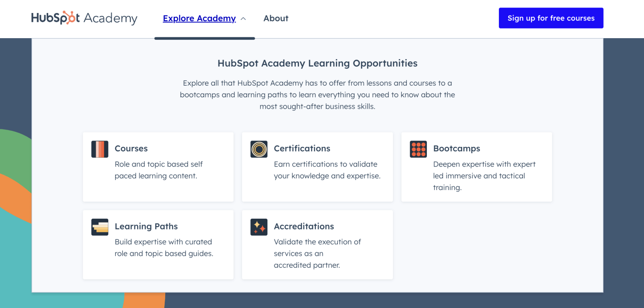
Task: Click the Explore Academy navigation item
Action: tap(199, 18)
